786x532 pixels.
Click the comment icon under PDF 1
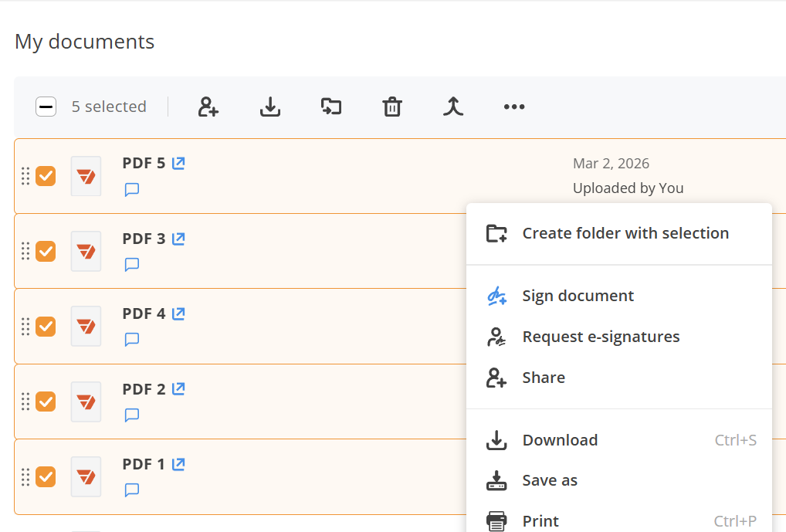pyautogui.click(x=132, y=490)
